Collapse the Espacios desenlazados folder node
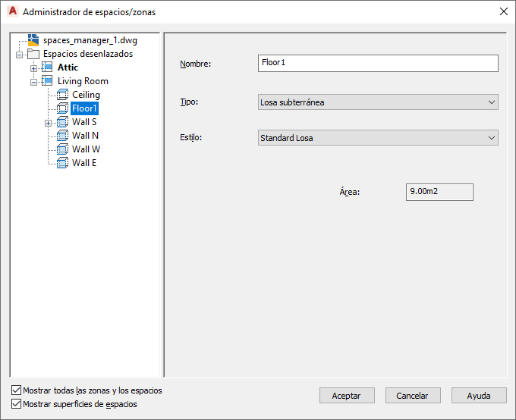 pos(19,55)
